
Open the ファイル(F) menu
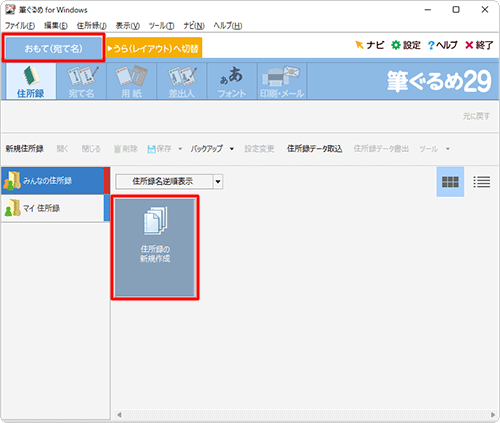click(20, 26)
